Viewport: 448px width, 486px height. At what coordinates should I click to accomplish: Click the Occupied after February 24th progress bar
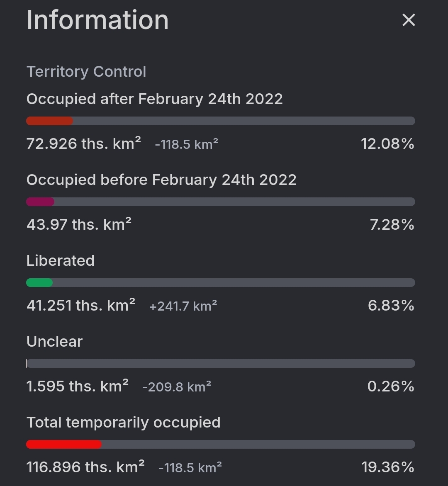pyautogui.click(x=220, y=121)
